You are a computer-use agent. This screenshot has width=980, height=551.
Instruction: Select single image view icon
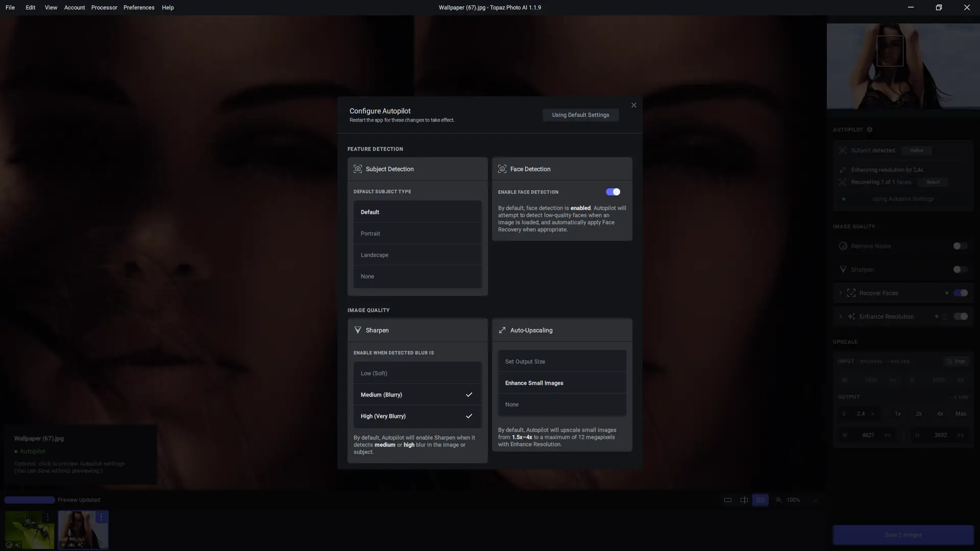pyautogui.click(x=728, y=500)
